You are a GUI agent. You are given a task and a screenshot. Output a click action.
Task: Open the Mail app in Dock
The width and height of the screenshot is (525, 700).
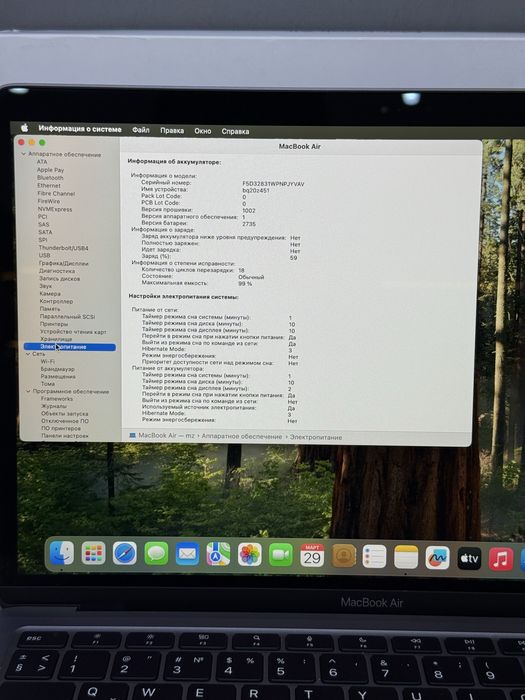click(x=188, y=554)
